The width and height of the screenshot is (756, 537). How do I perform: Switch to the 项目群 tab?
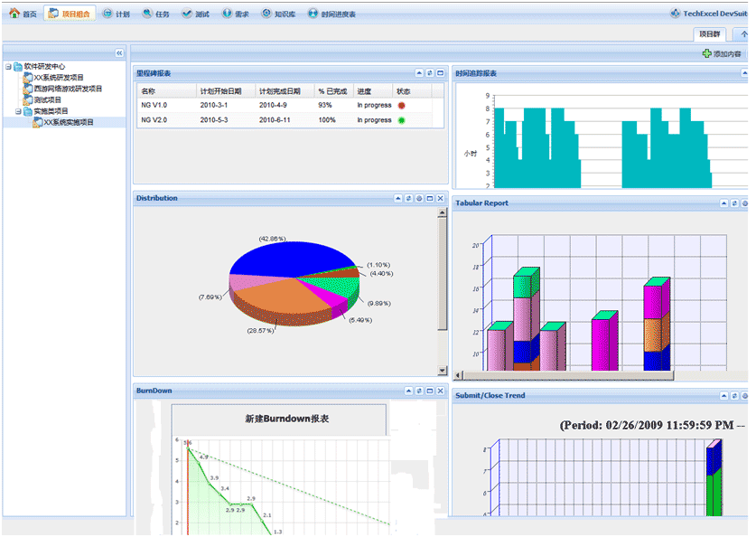709,34
